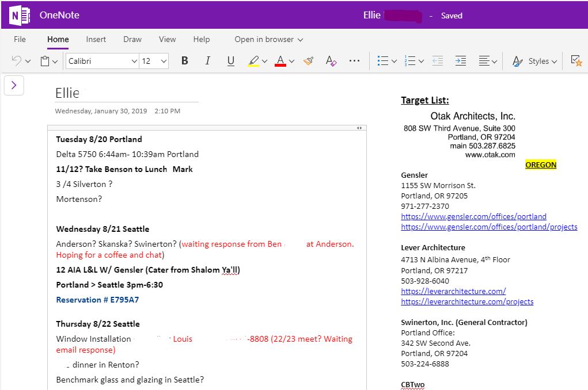The width and height of the screenshot is (588, 390).
Task: Toggle bold formatting
Action: 184,61
